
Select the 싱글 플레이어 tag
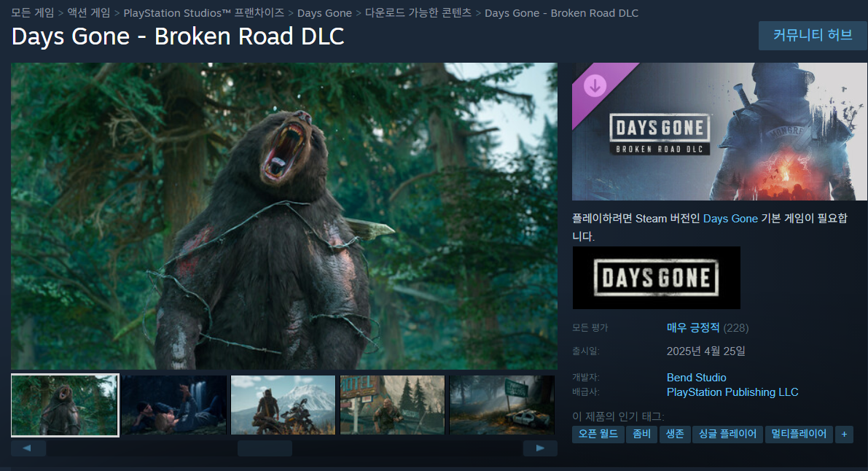727,434
